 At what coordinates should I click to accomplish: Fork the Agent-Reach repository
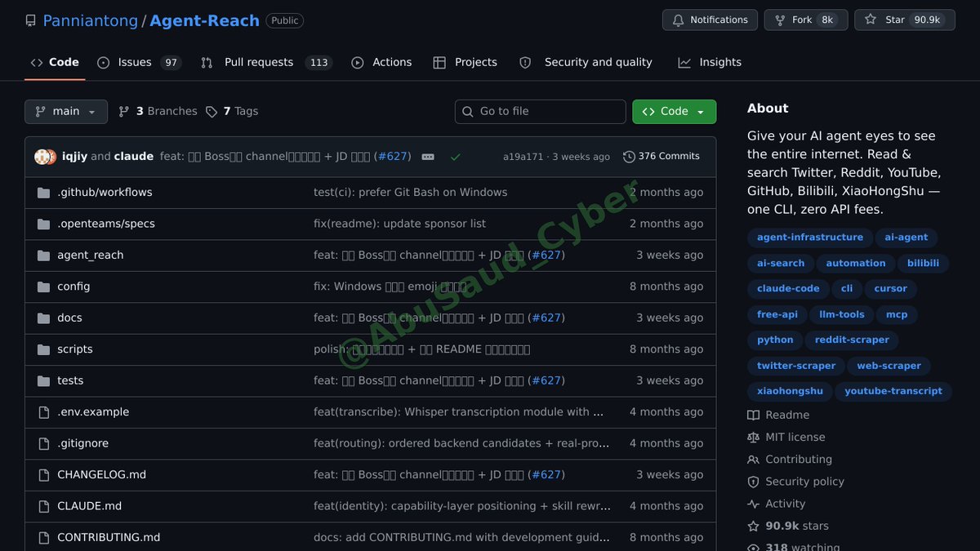[806, 20]
